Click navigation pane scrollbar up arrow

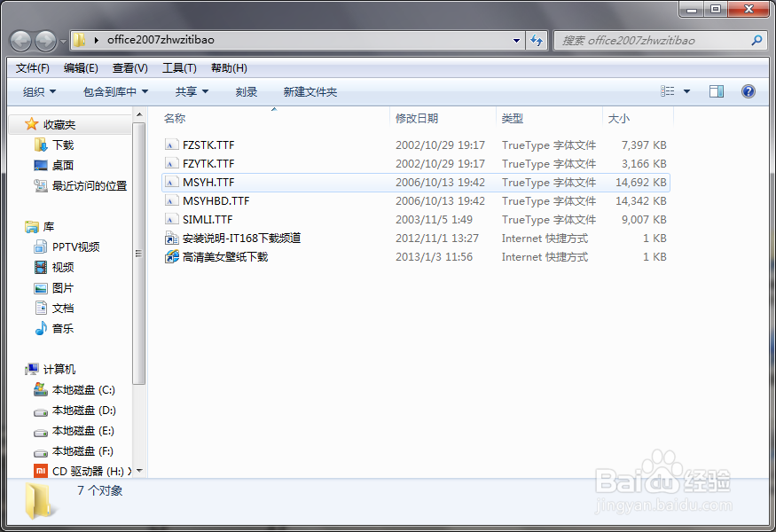139,114
